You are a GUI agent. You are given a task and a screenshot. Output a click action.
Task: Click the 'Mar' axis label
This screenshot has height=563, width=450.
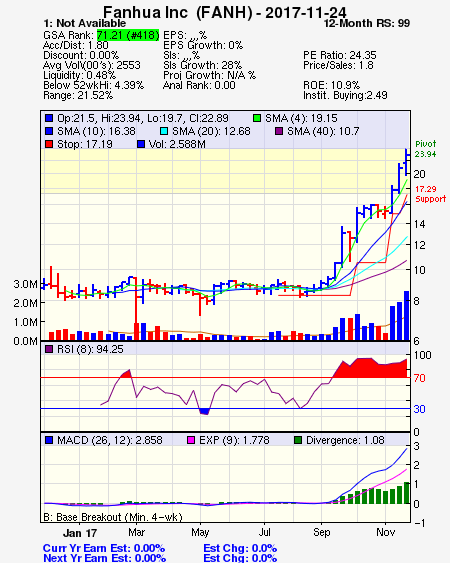coord(136,532)
